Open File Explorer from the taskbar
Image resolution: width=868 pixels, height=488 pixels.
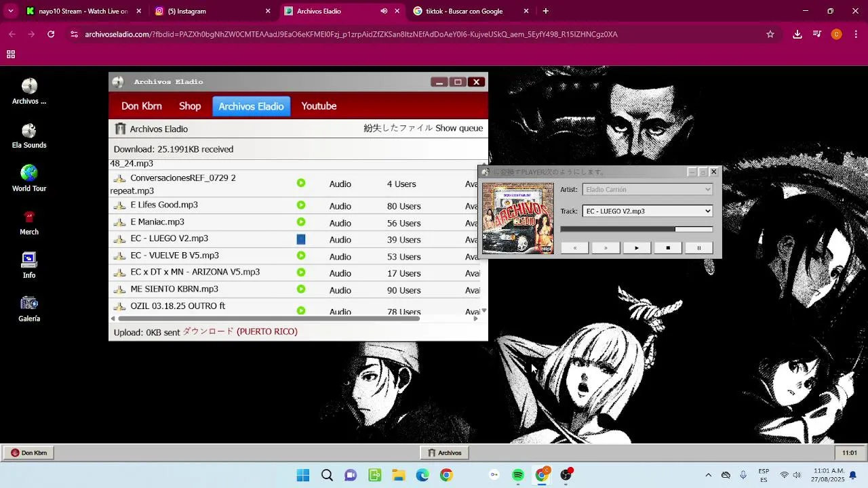click(399, 475)
